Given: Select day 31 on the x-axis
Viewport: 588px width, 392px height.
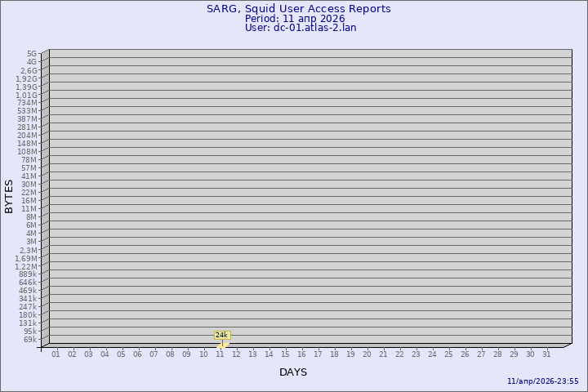Looking at the screenshot, I should tap(546, 354).
